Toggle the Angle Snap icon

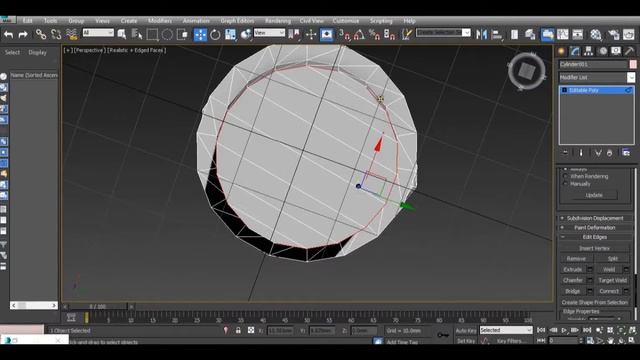[x=360, y=35]
